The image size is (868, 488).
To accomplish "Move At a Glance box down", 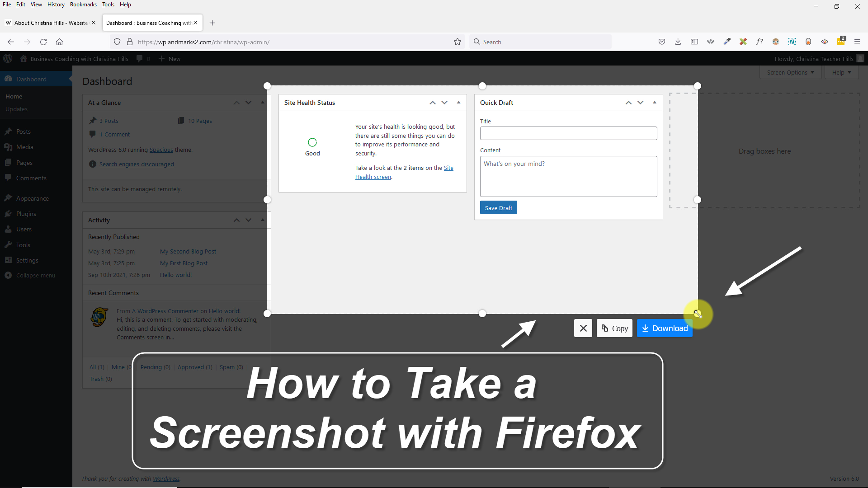I will [249, 103].
